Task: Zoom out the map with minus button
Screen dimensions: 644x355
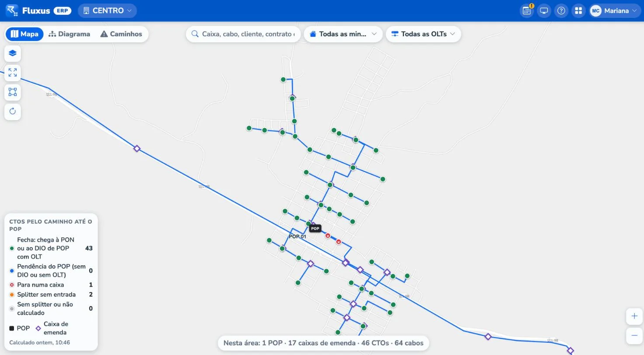Action: coord(634,335)
